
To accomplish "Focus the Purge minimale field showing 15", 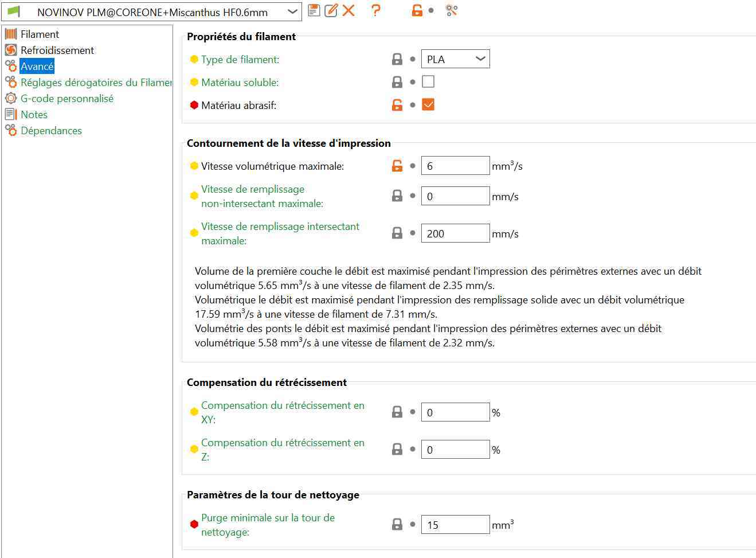I will point(456,525).
